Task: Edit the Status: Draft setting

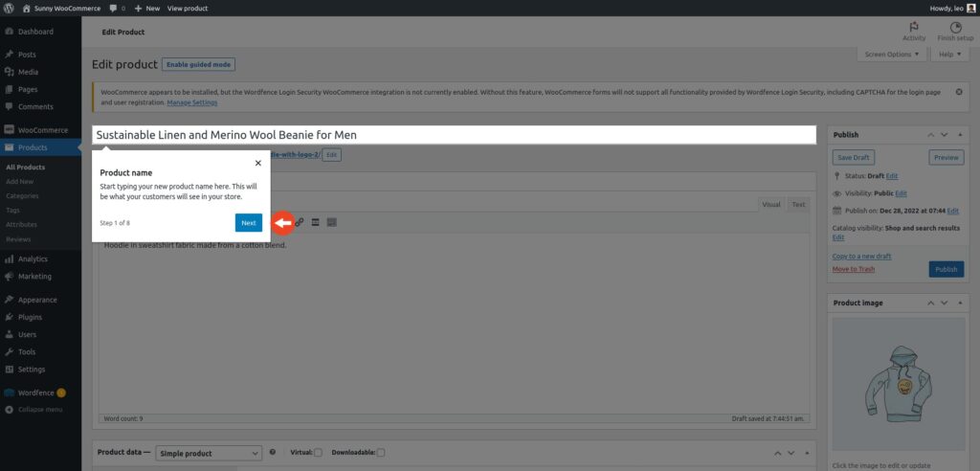Action: (892, 176)
